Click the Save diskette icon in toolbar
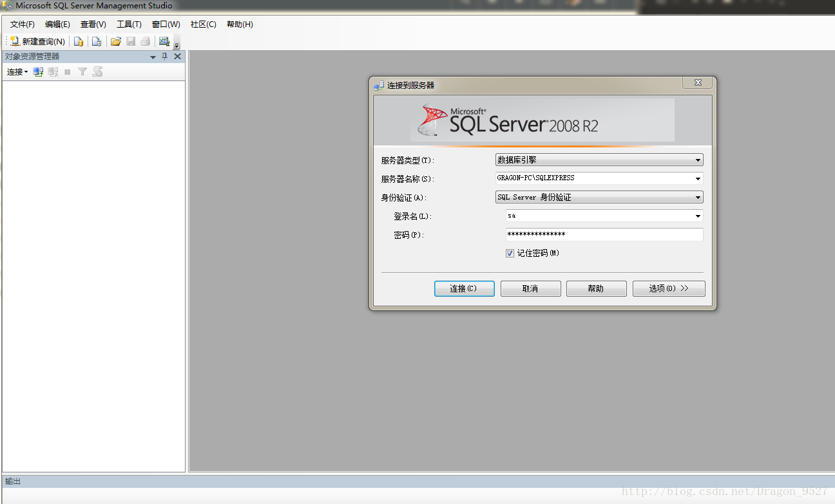Image resolution: width=835 pixels, height=504 pixels. pyautogui.click(x=131, y=42)
